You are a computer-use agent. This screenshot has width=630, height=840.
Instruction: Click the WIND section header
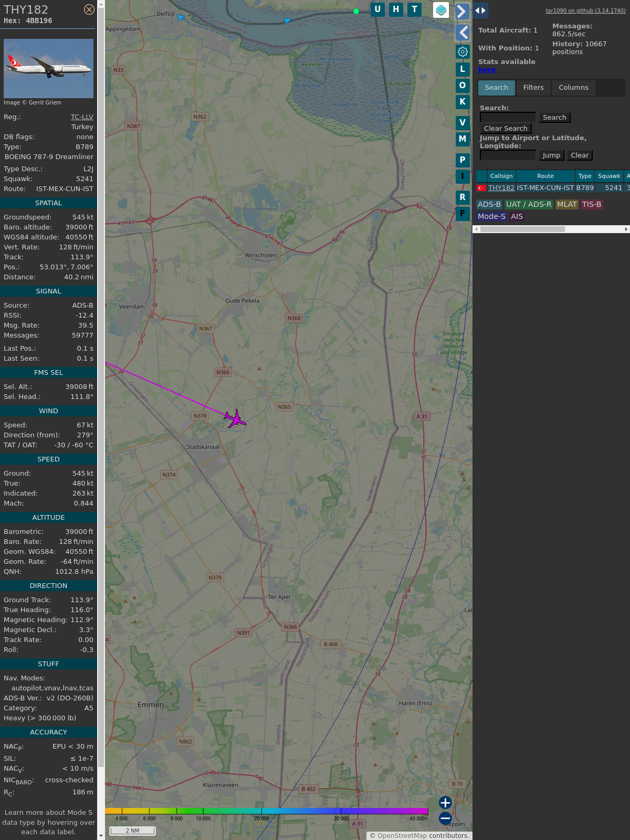[x=48, y=411]
